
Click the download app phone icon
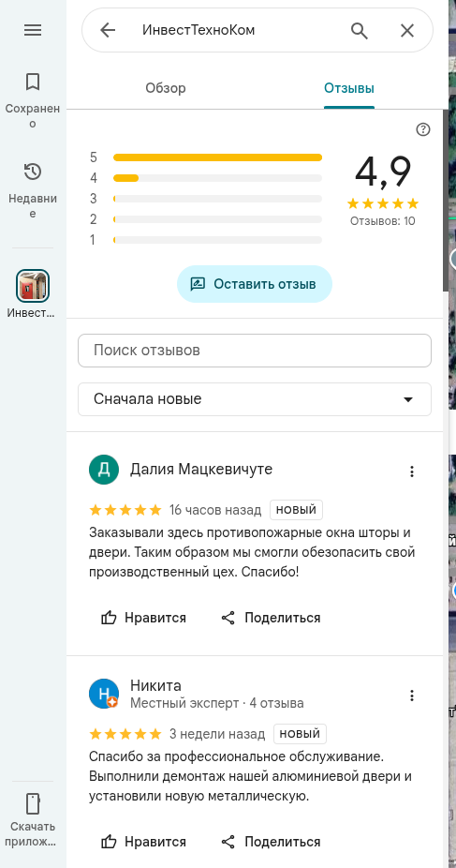pos(33,803)
